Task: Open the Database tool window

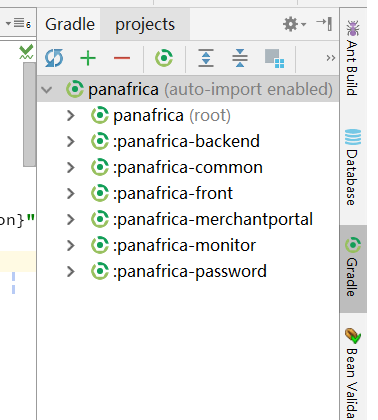Action: pos(353,167)
